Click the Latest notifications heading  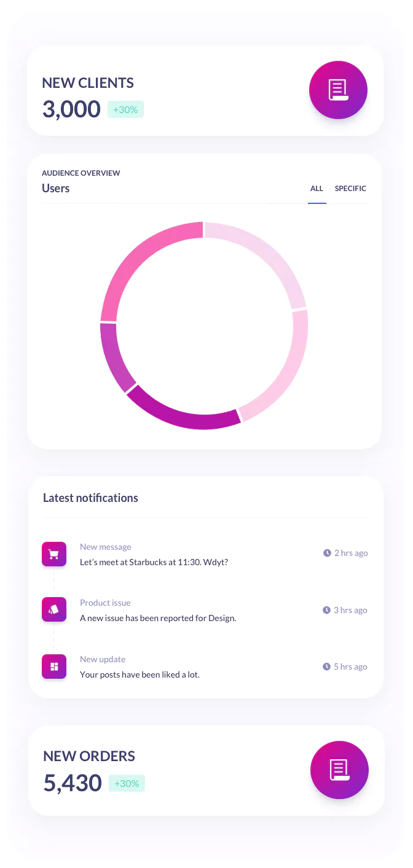[x=90, y=498]
